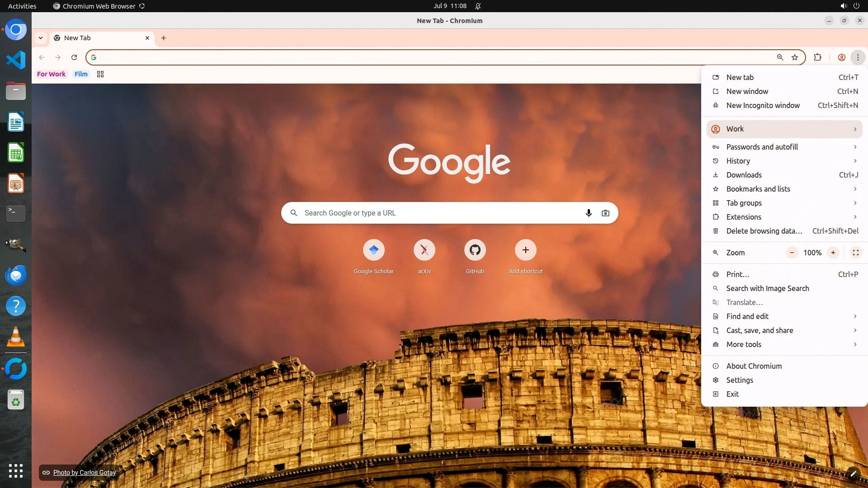Open Settings from the menu
Viewport: 868px width, 488px height.
740,380
